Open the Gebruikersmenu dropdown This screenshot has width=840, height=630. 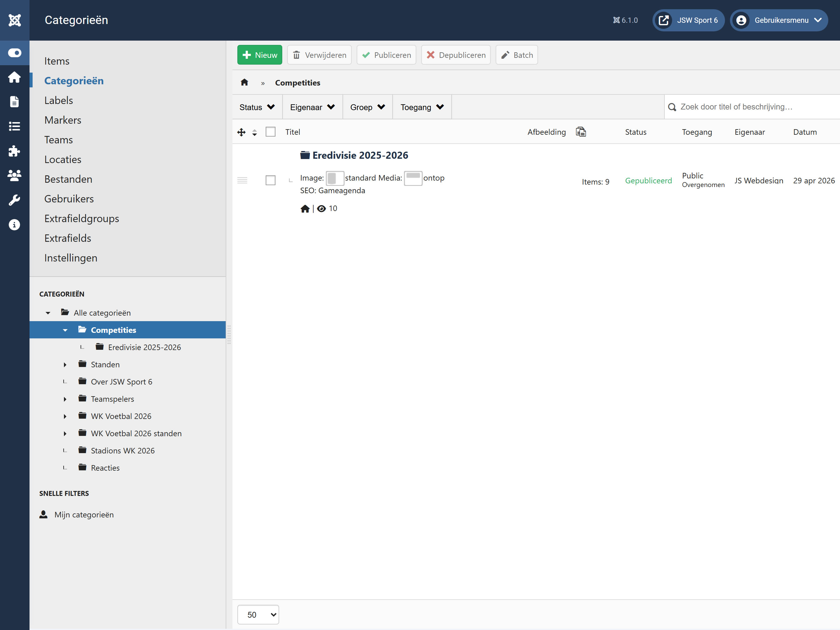(779, 20)
